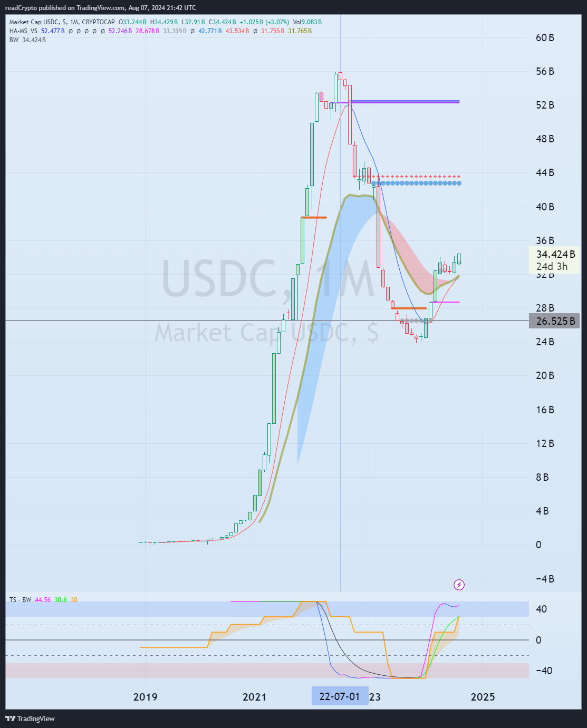Viewport: 587px width, 728px height.
Task: Click the 28.678 B magenta HA-MS_VS value
Action: pyautogui.click(x=147, y=31)
